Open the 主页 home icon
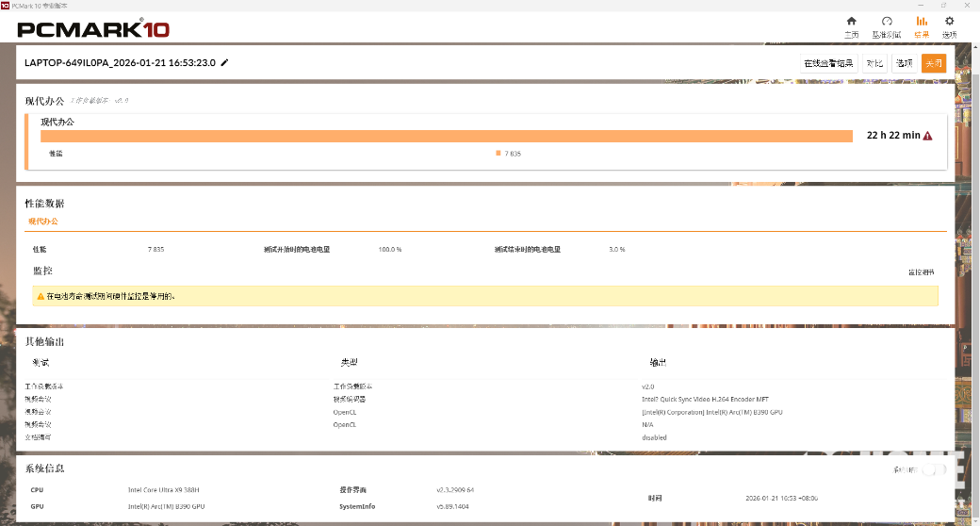Image resolution: width=980 pixels, height=526 pixels. pos(851,22)
